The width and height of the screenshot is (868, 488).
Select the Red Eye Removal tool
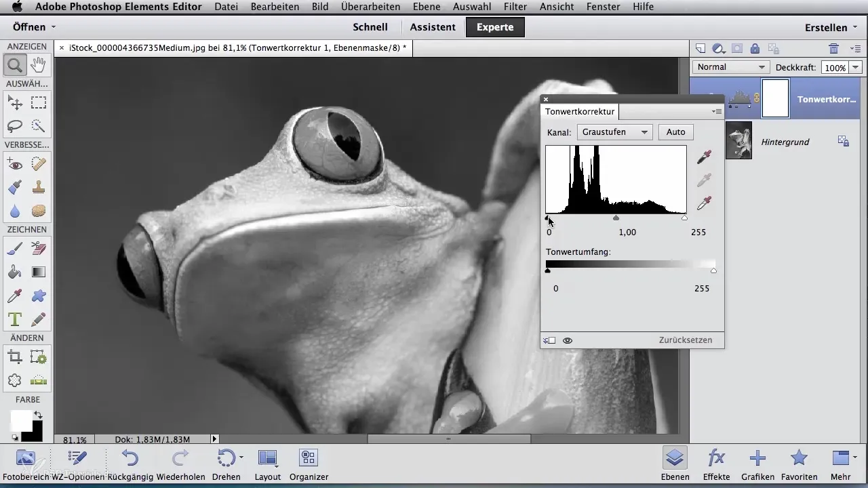(x=14, y=163)
